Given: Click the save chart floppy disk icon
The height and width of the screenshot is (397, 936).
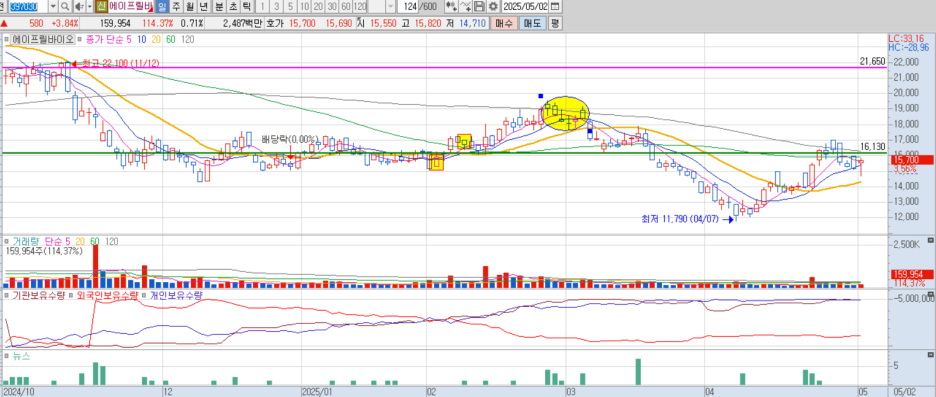Looking at the screenshot, I should point(479,7).
